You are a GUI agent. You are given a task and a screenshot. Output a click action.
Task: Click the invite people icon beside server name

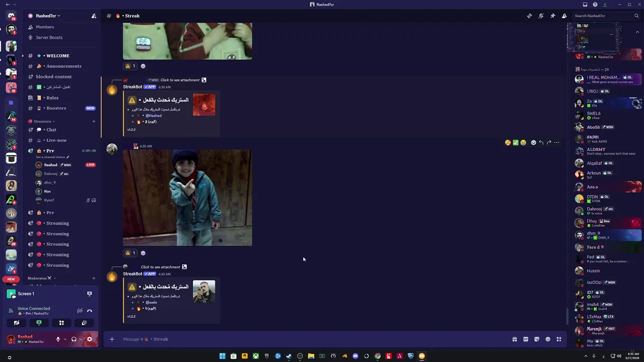click(x=94, y=16)
